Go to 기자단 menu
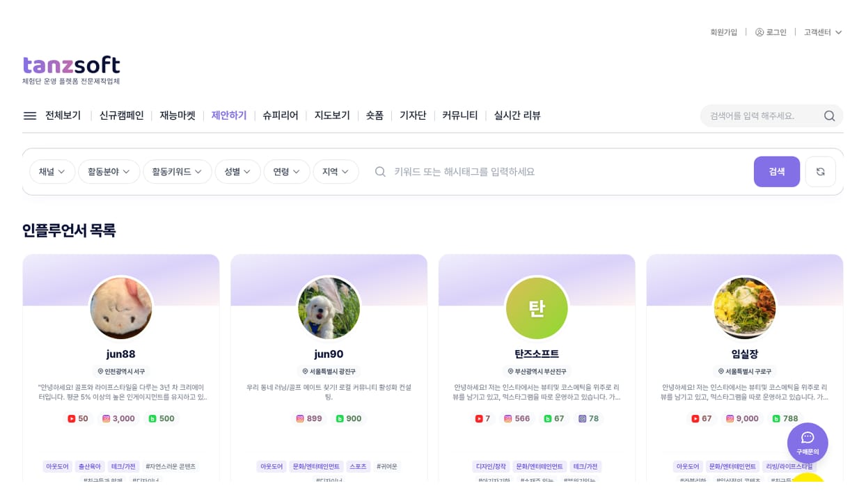The height and width of the screenshot is (504, 866). [413, 116]
